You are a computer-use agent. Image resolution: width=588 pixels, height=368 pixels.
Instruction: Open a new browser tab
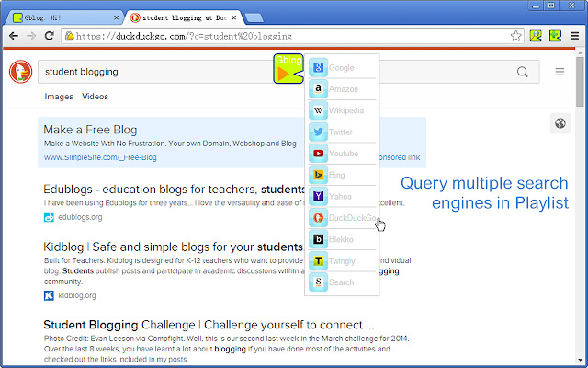[254, 18]
